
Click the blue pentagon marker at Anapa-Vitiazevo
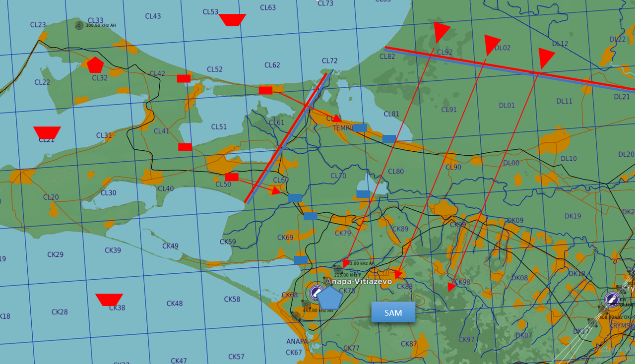click(x=329, y=298)
